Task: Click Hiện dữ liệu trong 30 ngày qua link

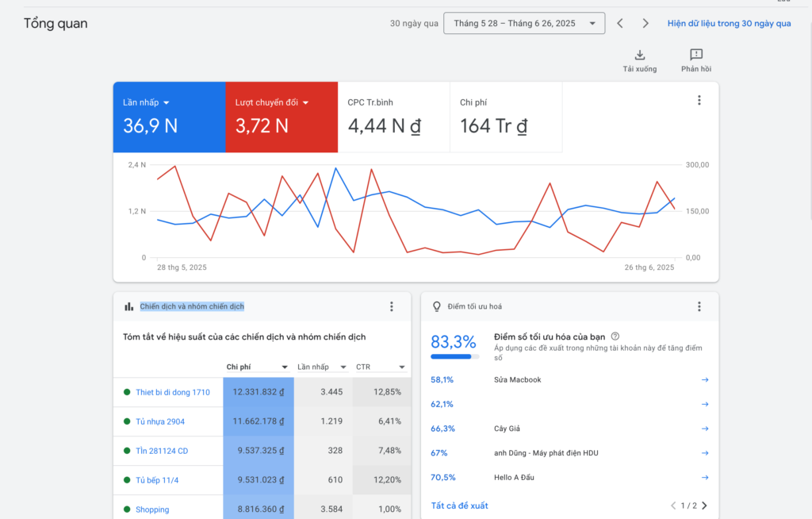Action: [730, 23]
